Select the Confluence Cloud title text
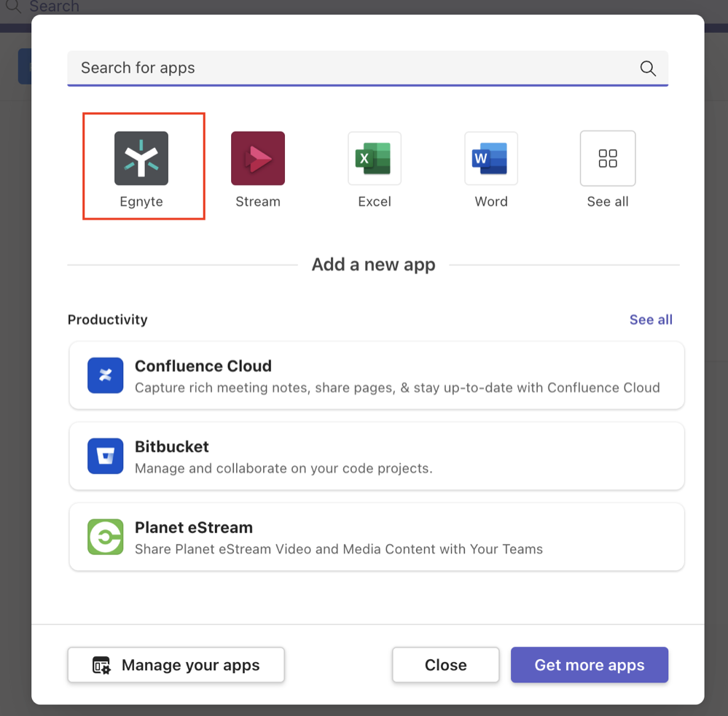The height and width of the screenshot is (716, 728). [203, 366]
